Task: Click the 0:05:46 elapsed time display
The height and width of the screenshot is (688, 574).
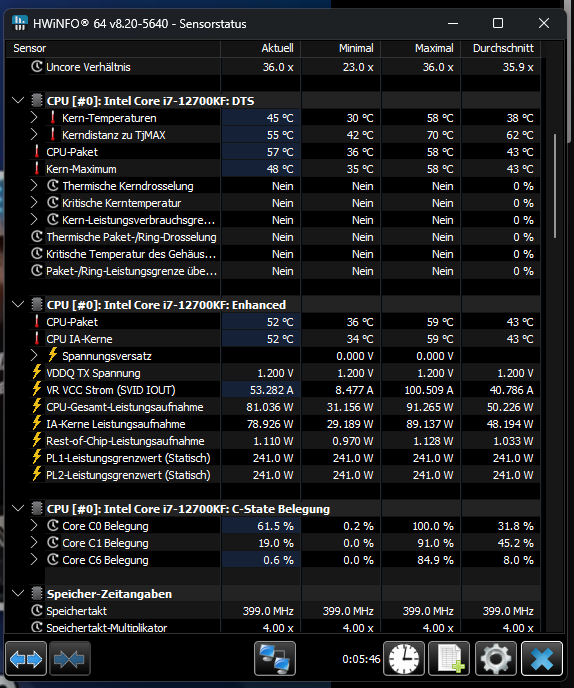Action: point(361,659)
